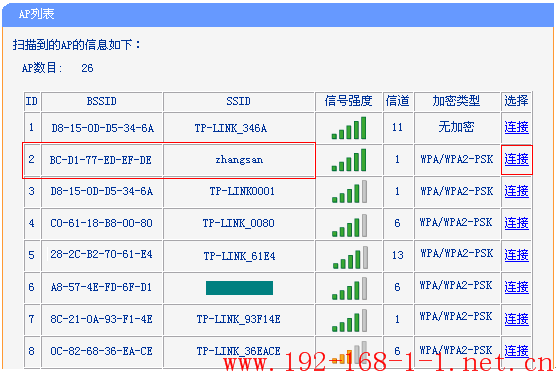Click the AP列表 title bar
The image size is (556, 378).
[278, 15]
